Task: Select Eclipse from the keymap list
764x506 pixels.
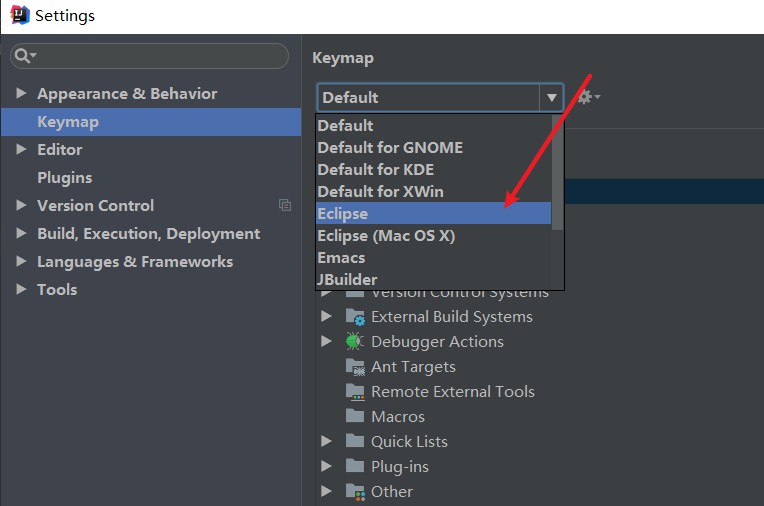Action: tap(343, 213)
